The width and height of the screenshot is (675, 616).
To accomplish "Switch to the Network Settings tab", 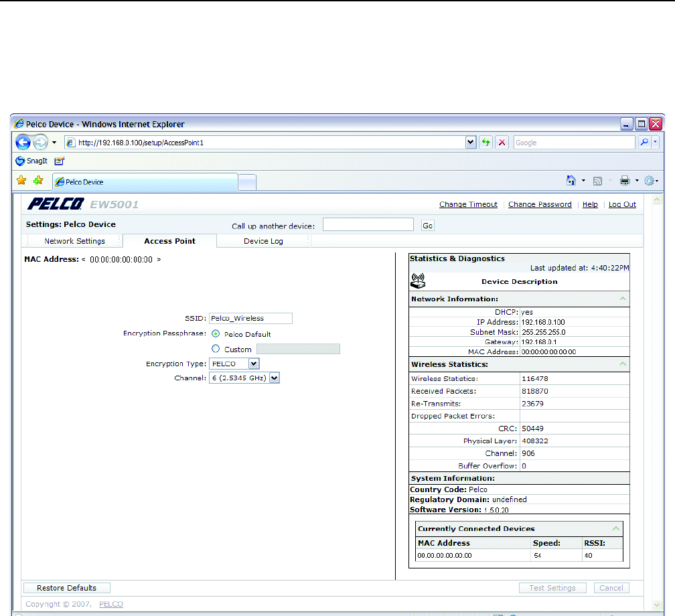I will [74, 241].
